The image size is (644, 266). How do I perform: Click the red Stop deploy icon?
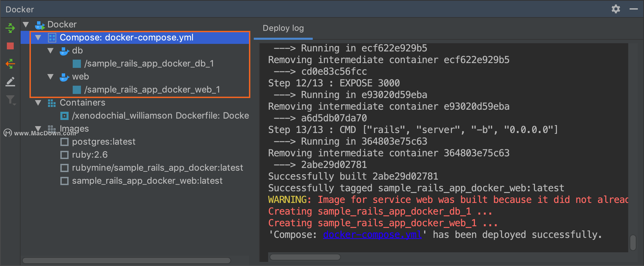click(x=10, y=46)
